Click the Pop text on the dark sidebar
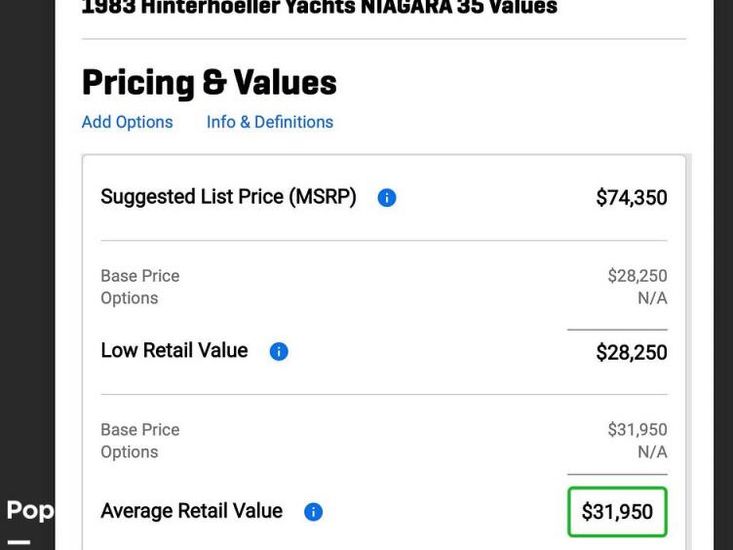This screenshot has width=733, height=550. (x=30, y=510)
